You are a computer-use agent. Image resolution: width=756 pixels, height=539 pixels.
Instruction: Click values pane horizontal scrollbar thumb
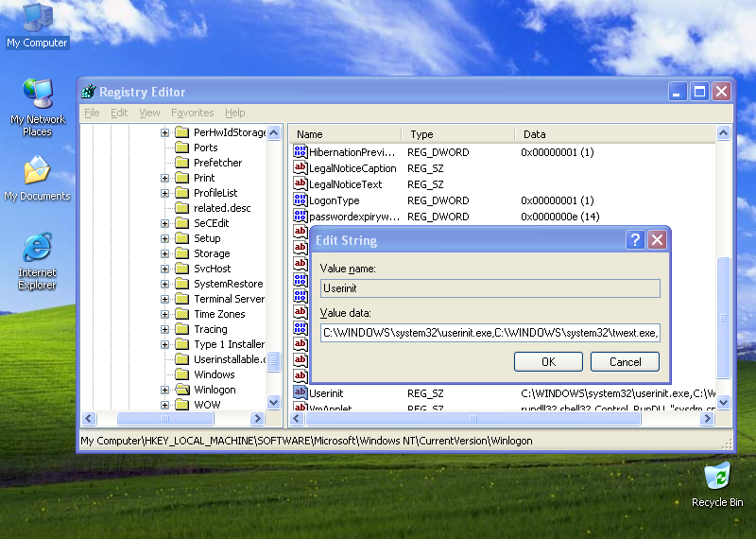pyautogui.click(x=473, y=418)
